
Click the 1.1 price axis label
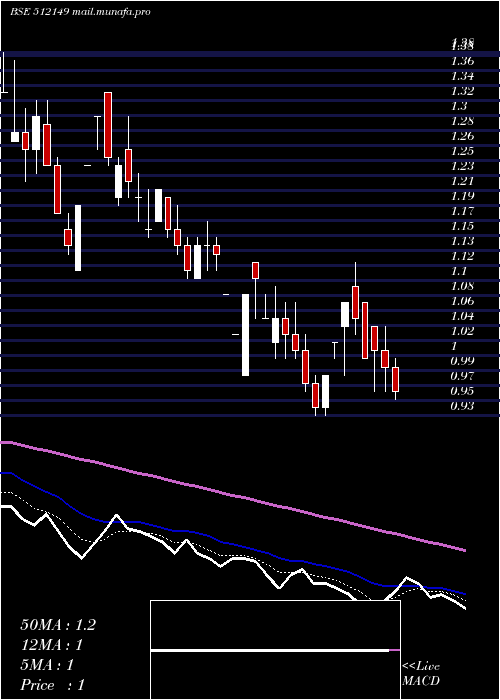(x=459, y=271)
